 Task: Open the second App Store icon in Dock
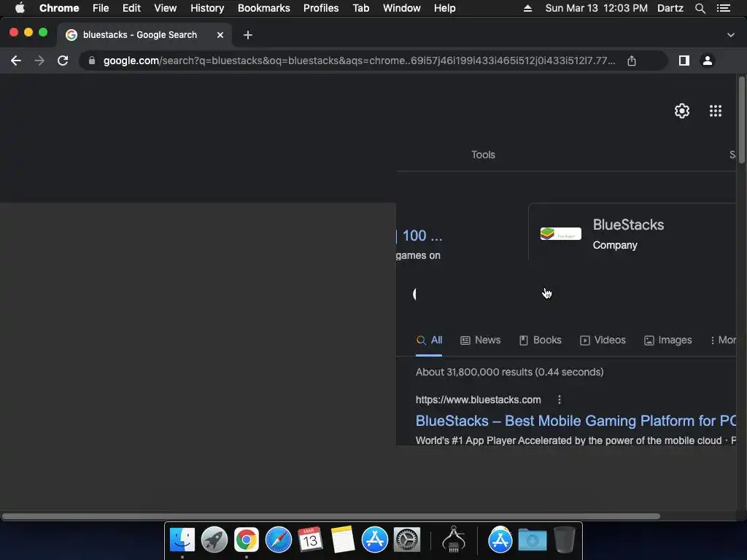coord(500,540)
